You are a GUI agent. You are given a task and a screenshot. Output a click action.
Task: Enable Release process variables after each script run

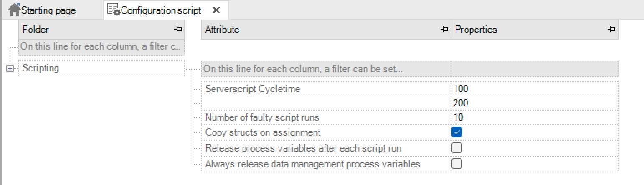[x=457, y=148]
